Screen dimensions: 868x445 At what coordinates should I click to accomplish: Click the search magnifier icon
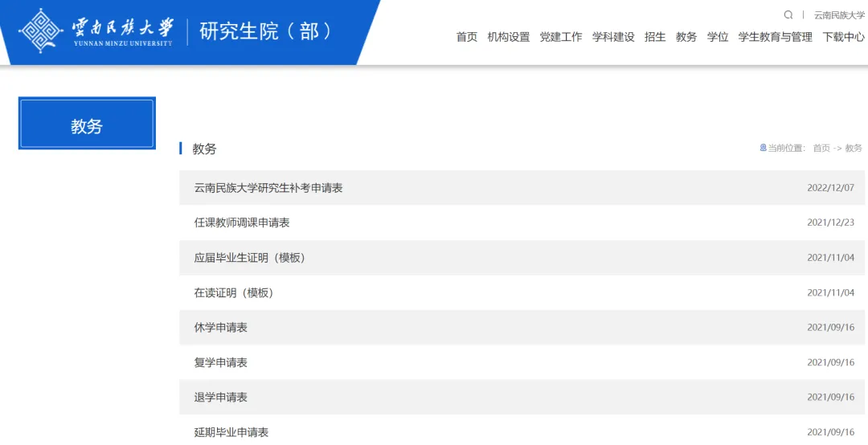point(788,15)
